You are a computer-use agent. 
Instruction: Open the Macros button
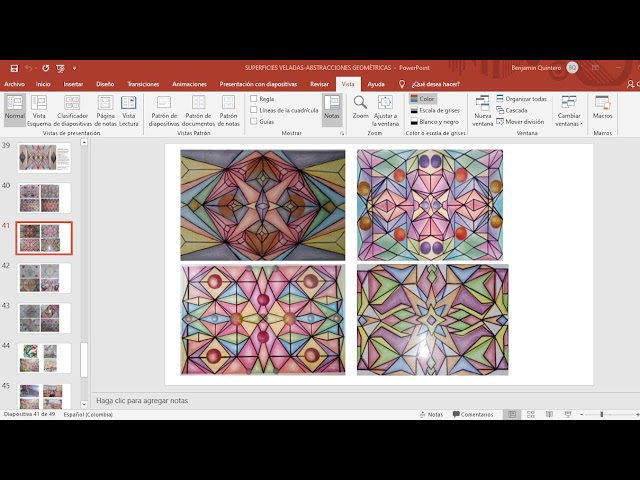pyautogui.click(x=602, y=108)
